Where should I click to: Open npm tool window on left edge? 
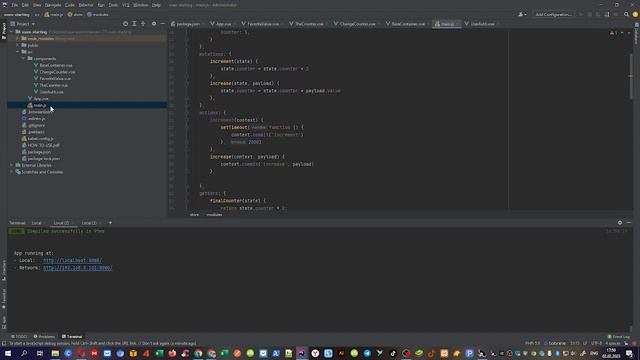[x=4, y=322]
